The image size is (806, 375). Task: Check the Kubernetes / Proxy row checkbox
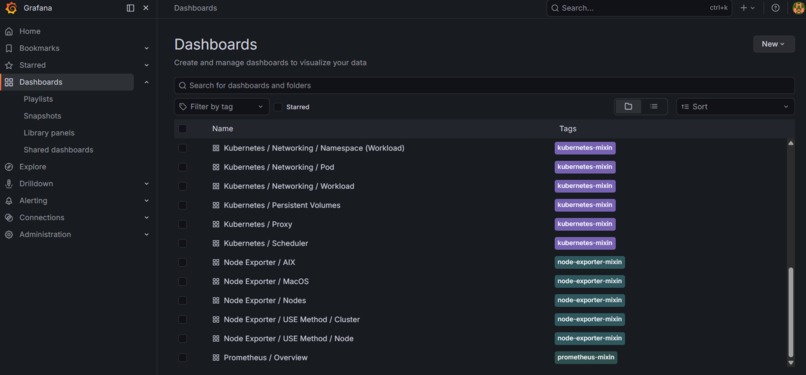point(182,224)
